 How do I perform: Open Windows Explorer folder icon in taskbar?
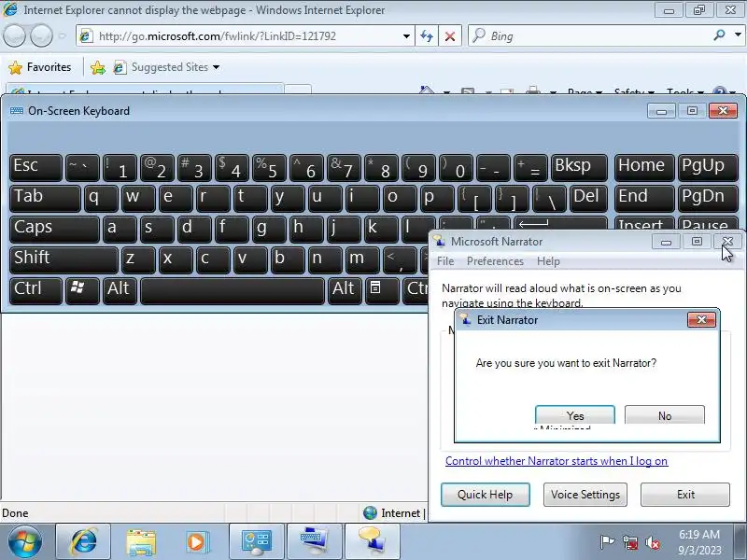pos(141,542)
